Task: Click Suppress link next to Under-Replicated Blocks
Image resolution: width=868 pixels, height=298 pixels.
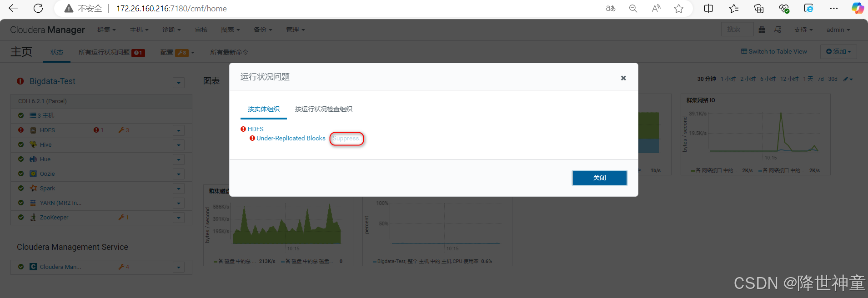Action: tap(346, 139)
